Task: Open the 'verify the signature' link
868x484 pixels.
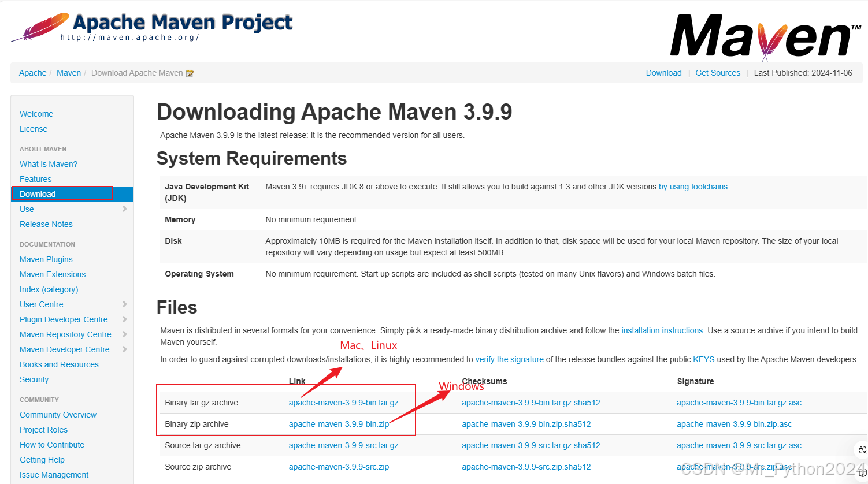Action: click(x=509, y=359)
